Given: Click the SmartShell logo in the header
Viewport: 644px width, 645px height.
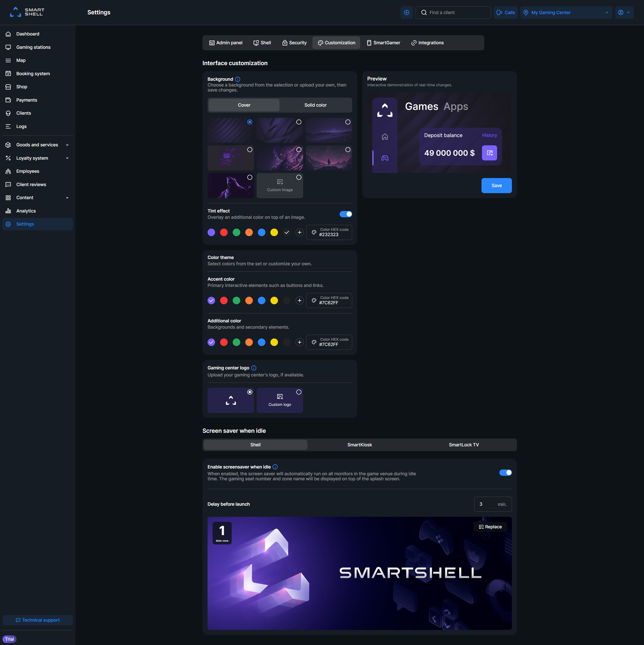Looking at the screenshot, I should (x=27, y=12).
